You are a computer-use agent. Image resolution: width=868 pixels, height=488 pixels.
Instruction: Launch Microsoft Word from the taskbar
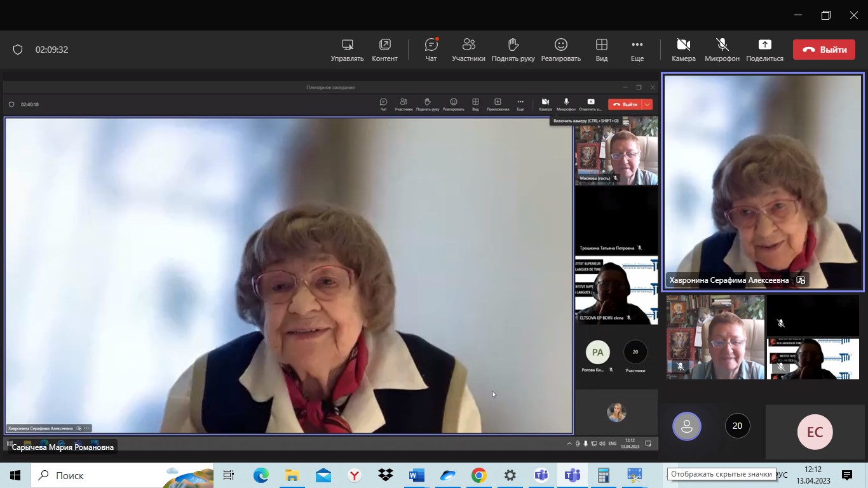416,475
